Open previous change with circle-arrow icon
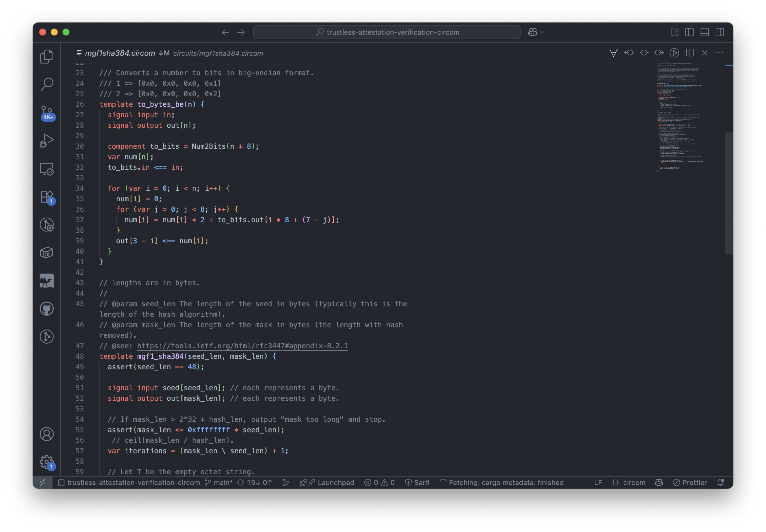 point(629,53)
